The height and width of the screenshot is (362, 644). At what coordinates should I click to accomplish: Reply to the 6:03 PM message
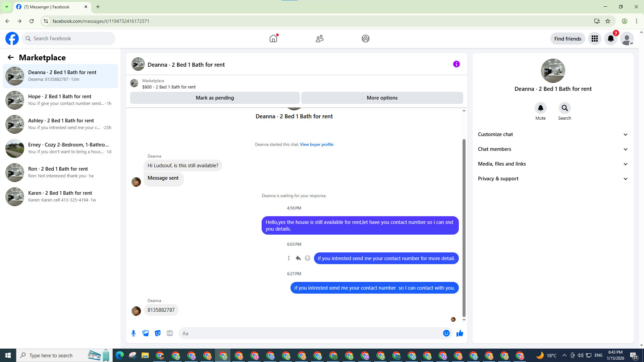[298, 258]
